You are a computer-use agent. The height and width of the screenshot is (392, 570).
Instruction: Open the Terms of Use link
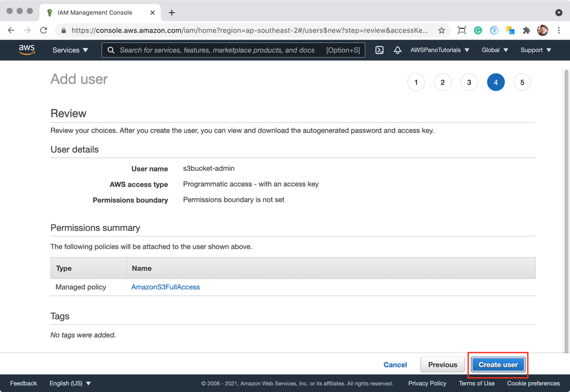[x=476, y=383]
